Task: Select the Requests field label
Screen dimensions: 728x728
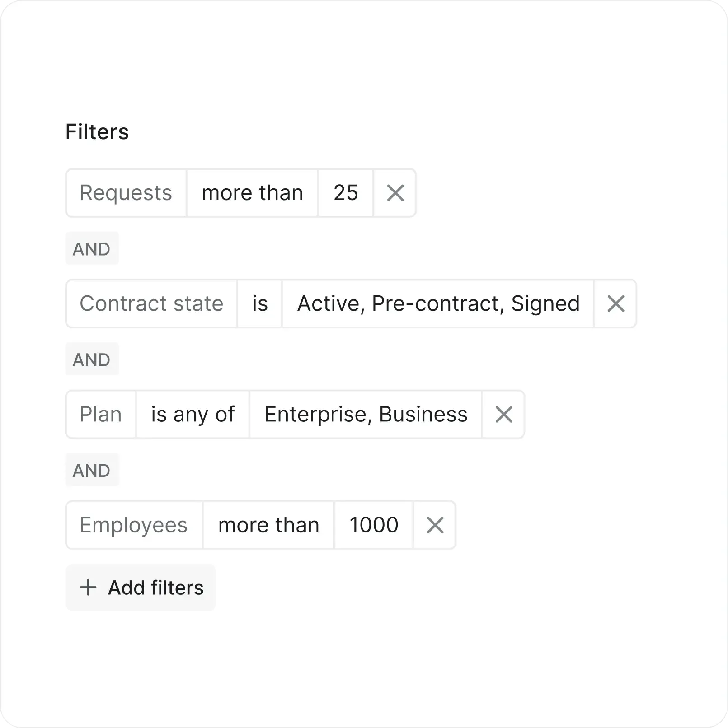Action: tap(126, 193)
